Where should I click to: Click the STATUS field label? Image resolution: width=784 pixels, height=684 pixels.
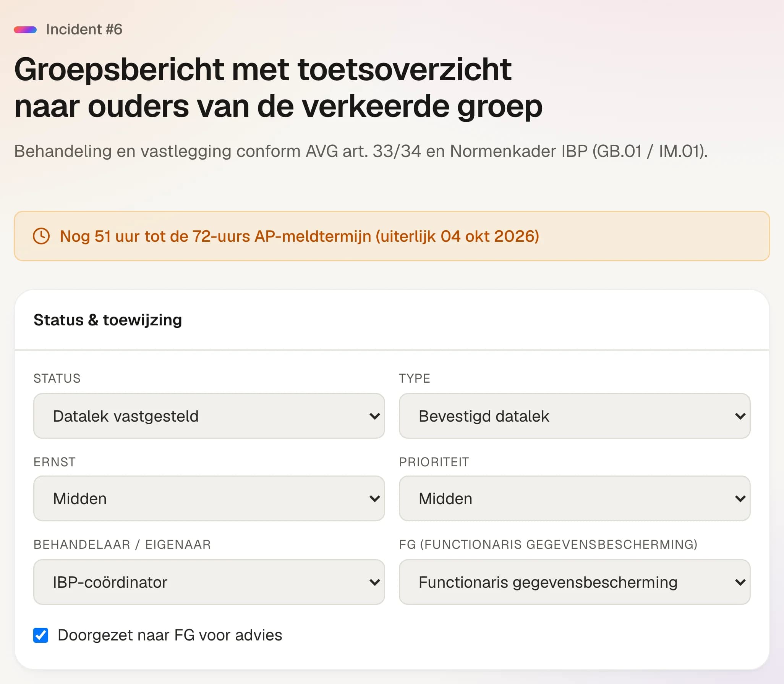(57, 378)
